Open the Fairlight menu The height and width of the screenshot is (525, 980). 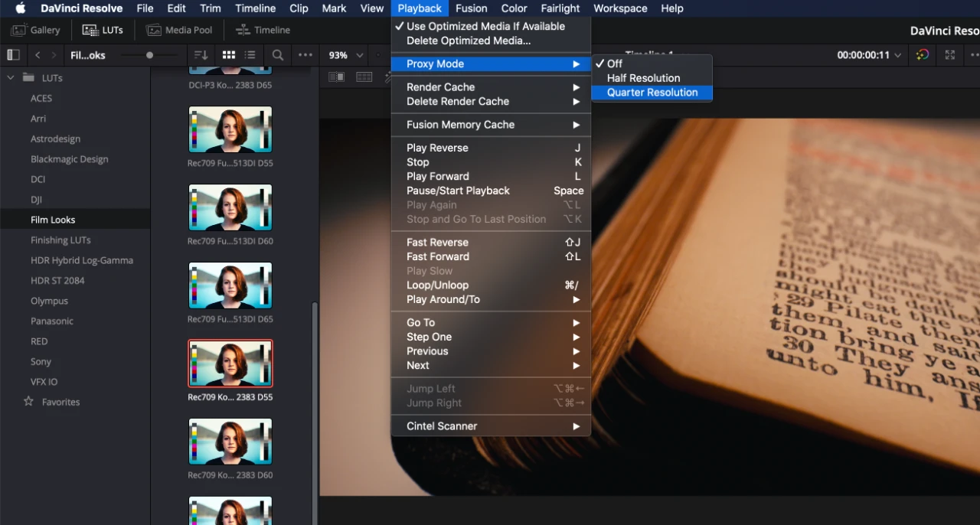[560, 8]
